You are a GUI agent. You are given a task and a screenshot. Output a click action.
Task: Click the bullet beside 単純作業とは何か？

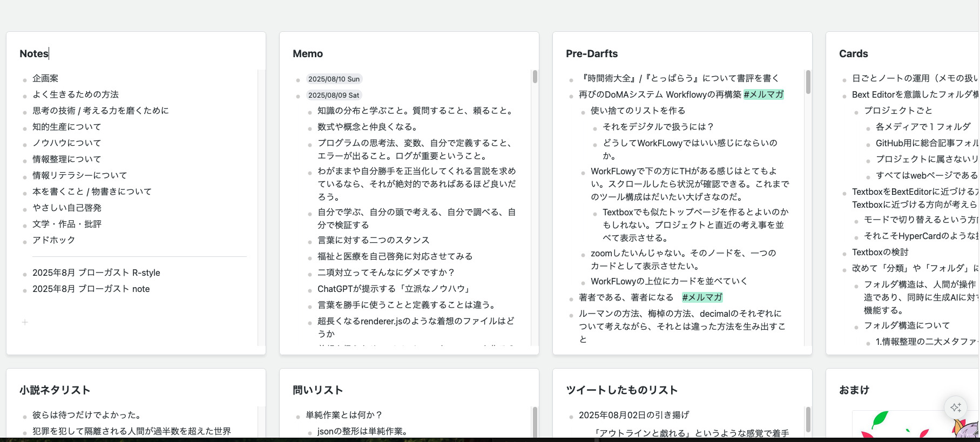pyautogui.click(x=298, y=417)
